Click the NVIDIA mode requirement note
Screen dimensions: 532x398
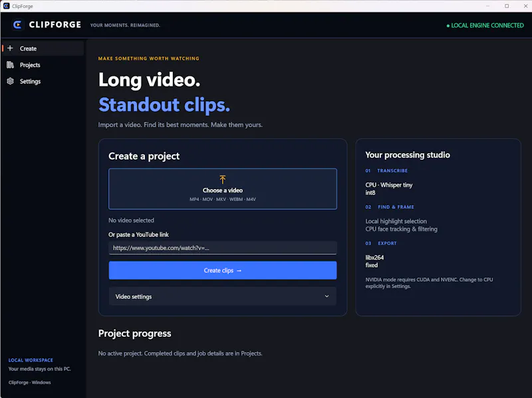coord(429,283)
